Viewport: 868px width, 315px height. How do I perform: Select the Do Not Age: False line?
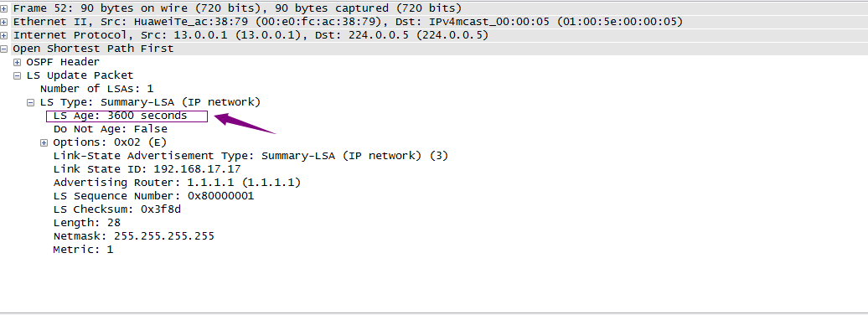click(x=110, y=129)
